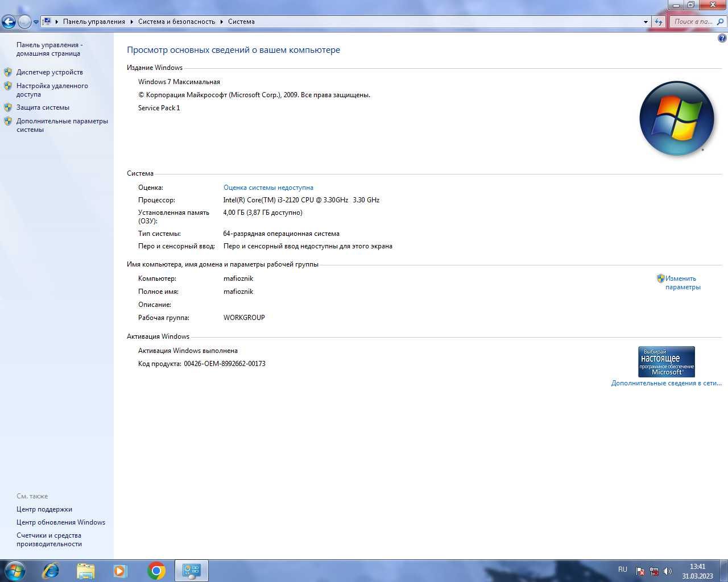Click shield icon beside 'Защита системы'
Image resolution: width=728 pixels, height=582 pixels.
[8, 107]
